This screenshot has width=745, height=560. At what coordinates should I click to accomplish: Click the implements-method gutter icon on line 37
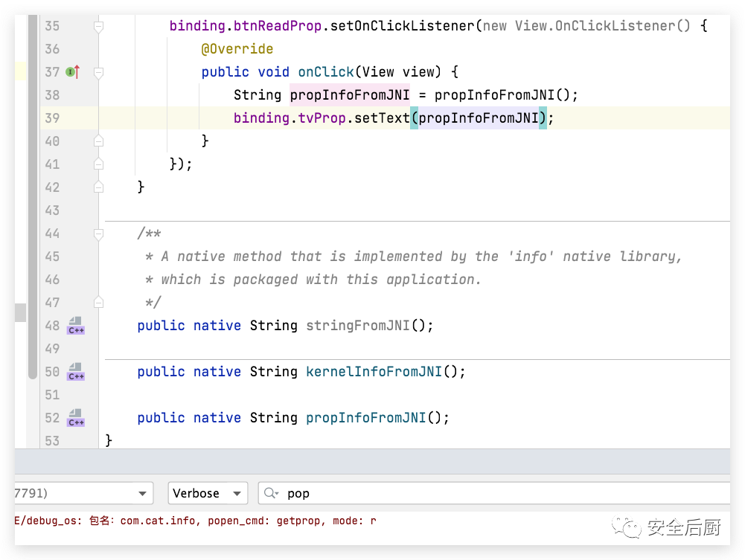coord(72,72)
